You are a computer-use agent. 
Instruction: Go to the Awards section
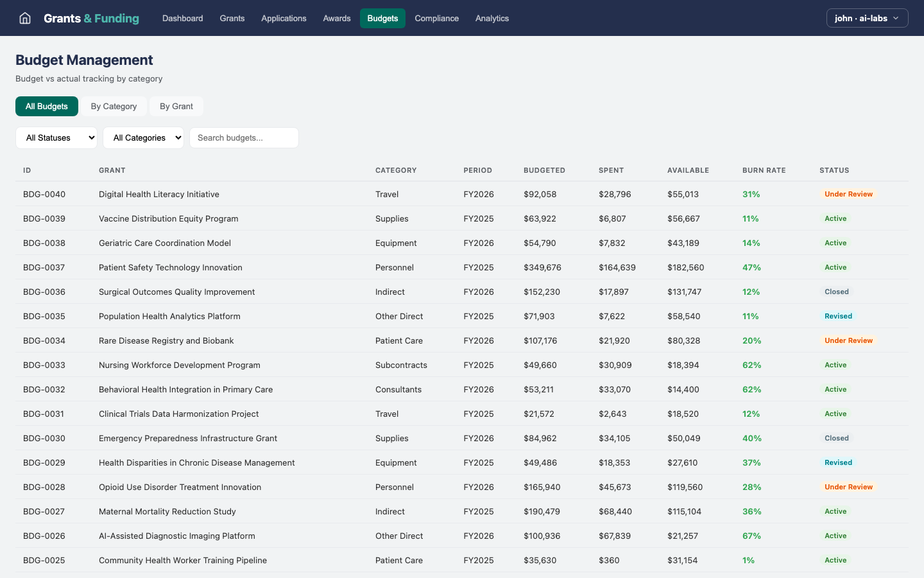click(x=336, y=18)
